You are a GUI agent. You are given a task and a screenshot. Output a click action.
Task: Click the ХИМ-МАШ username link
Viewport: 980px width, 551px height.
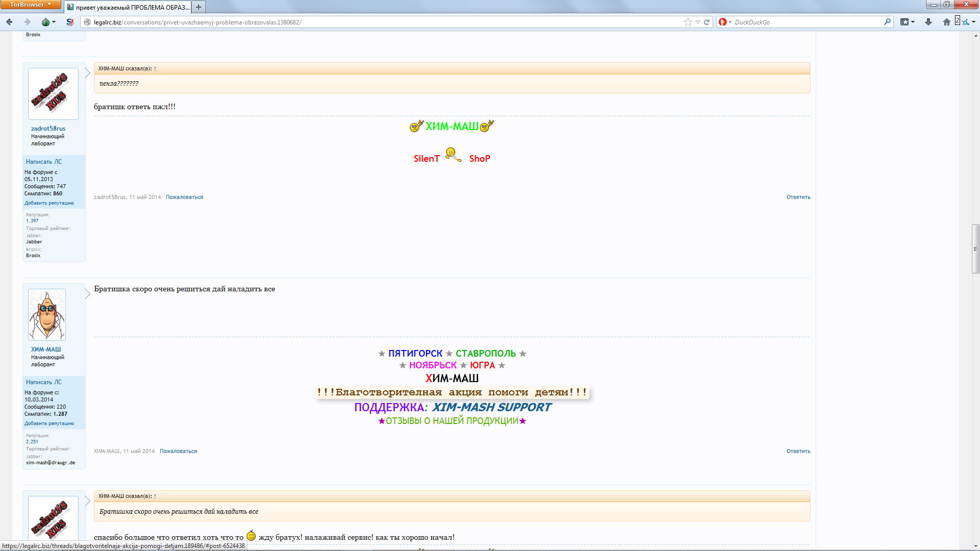[x=46, y=349]
